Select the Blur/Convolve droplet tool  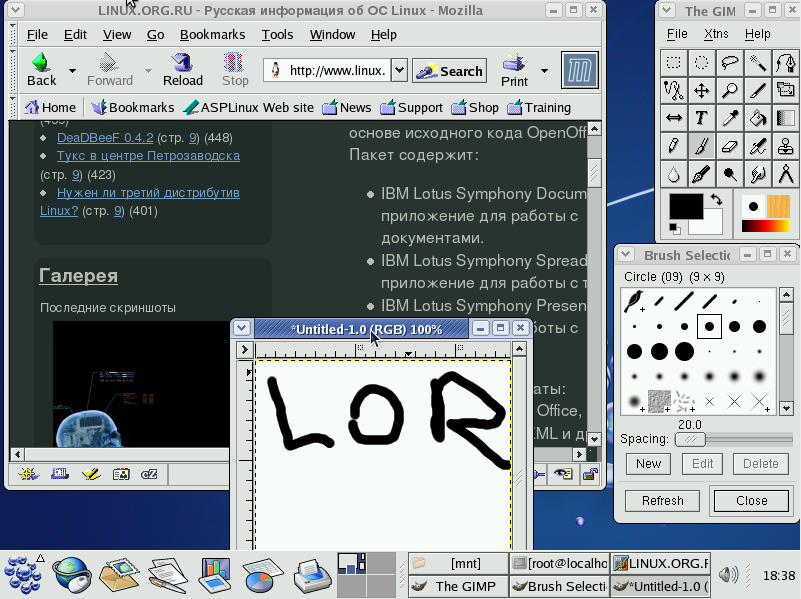tap(674, 174)
